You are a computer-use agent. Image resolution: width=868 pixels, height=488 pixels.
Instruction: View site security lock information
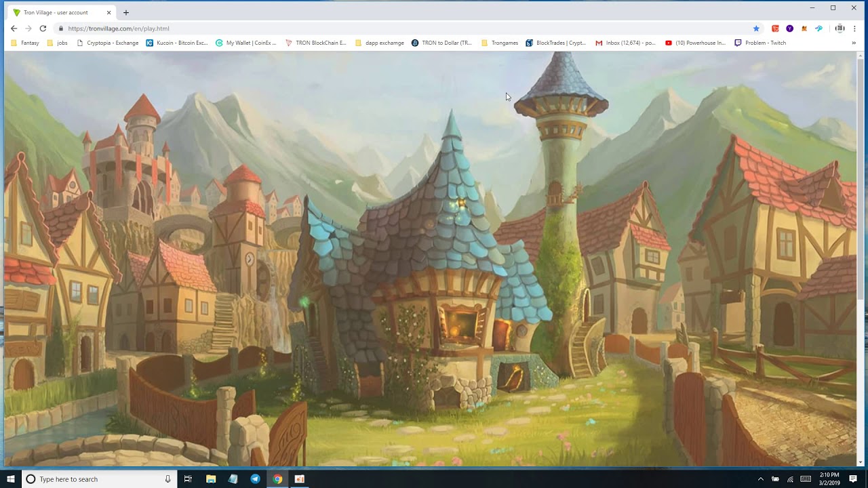tap(61, 28)
